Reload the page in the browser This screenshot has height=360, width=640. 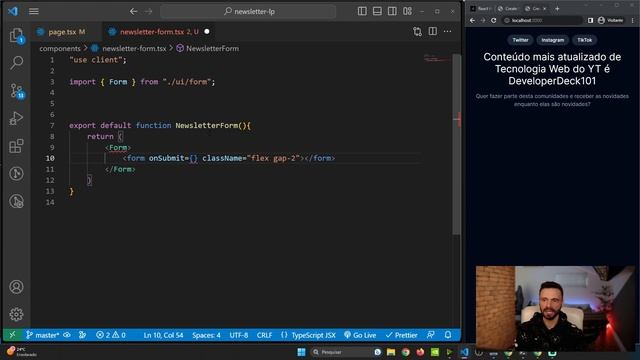click(493, 20)
